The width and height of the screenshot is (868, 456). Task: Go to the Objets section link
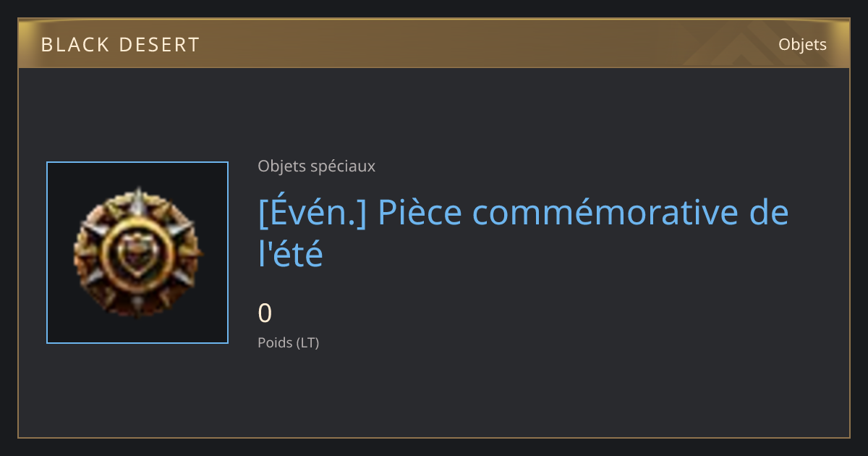802,45
